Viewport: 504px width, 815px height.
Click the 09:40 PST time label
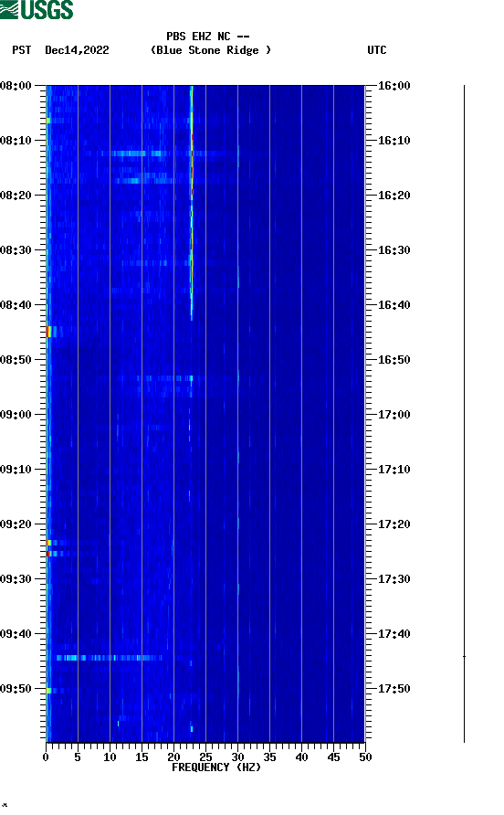click(x=16, y=634)
